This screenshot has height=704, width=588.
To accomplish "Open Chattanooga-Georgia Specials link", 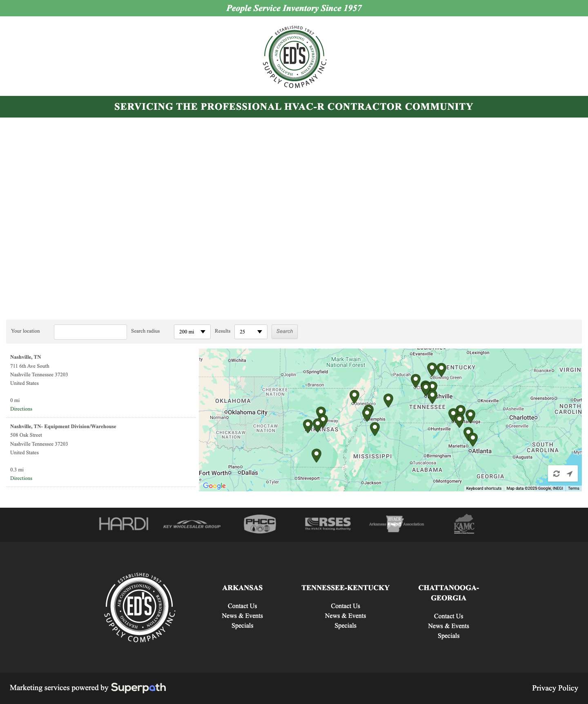I will tap(449, 636).
